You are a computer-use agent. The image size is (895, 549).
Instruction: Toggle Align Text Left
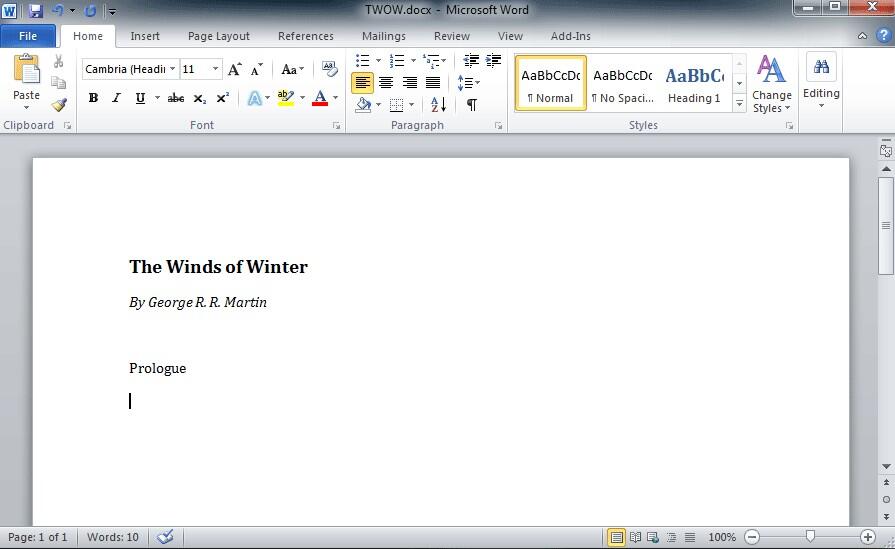coord(362,83)
